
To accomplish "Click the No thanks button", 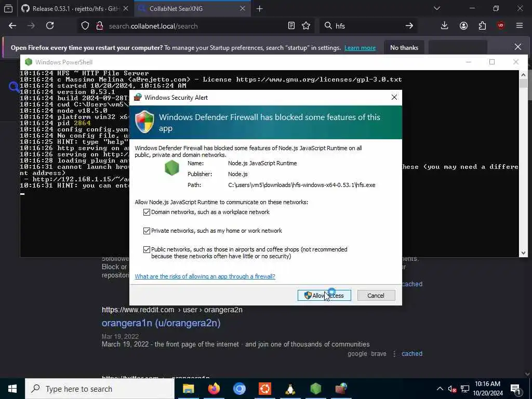I will click(404, 47).
